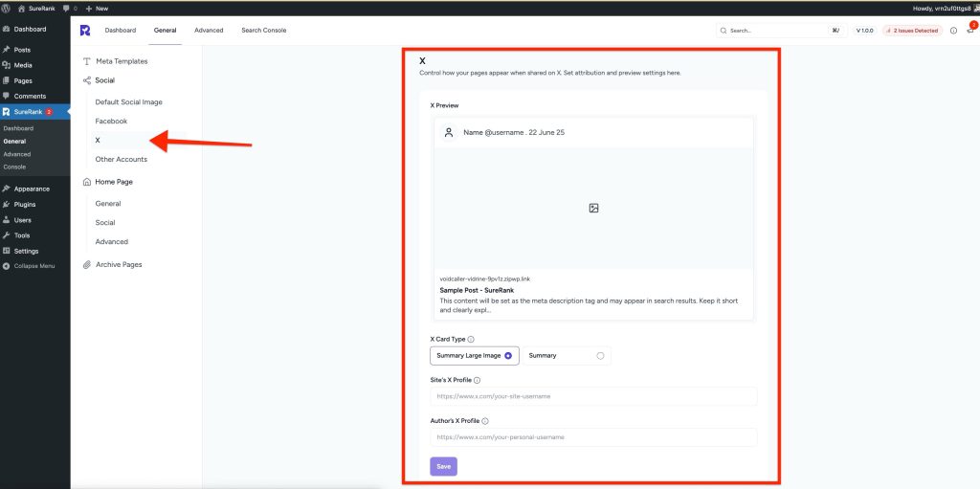
Task: Click the voidcaller-vidrine preview domain text
Action: point(485,278)
